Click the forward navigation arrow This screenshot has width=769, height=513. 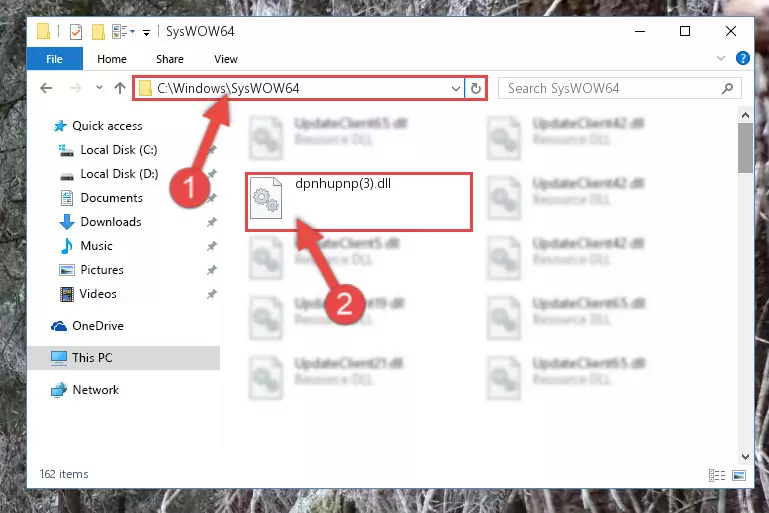point(76,88)
